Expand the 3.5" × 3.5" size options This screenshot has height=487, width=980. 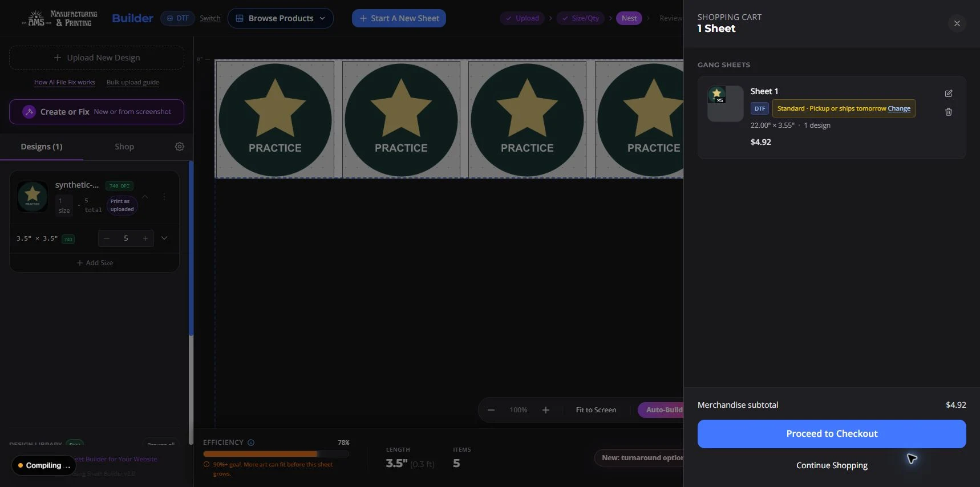click(x=164, y=238)
